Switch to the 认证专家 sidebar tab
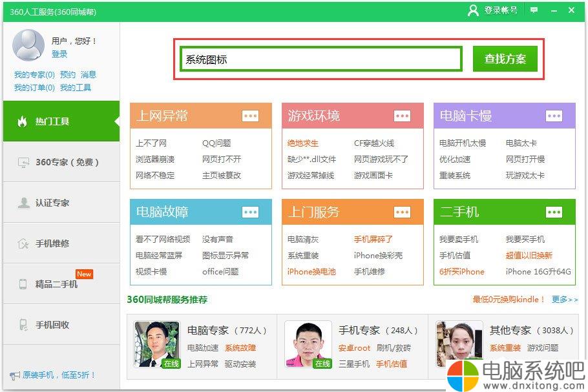Image resolution: width=588 pixels, height=392 pixels. (61, 203)
